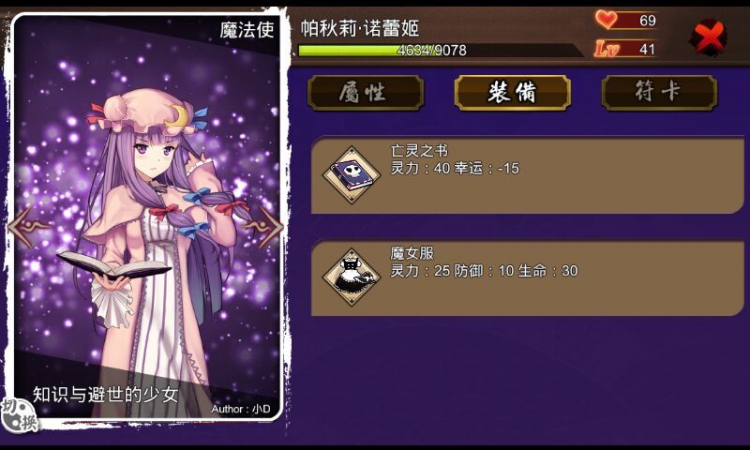Screen dimensions: 750x450
Task: Click the 魔女服 dress icon
Action: click(x=352, y=277)
